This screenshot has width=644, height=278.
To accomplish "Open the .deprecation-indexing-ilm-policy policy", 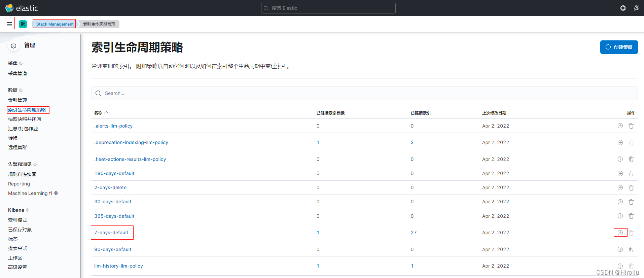I will click(131, 142).
